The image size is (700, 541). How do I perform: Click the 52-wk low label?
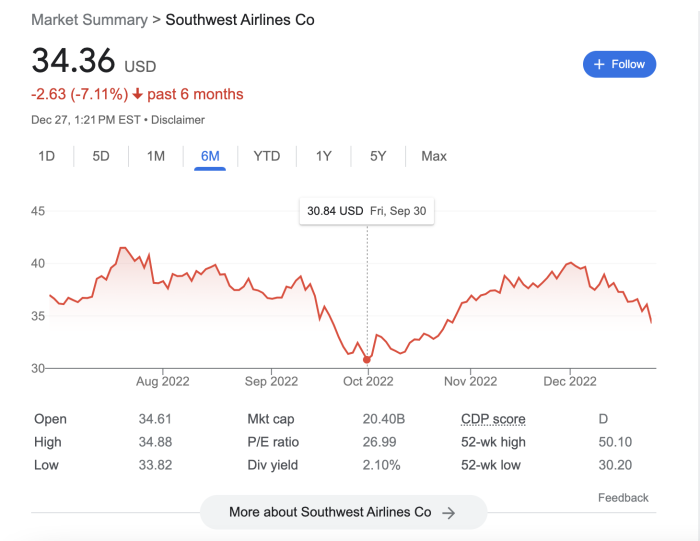491,465
